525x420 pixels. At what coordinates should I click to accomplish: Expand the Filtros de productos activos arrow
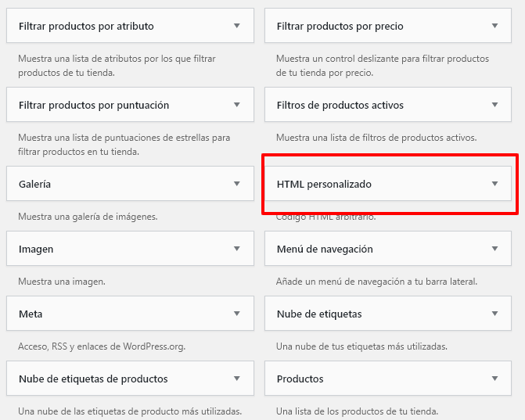point(494,105)
